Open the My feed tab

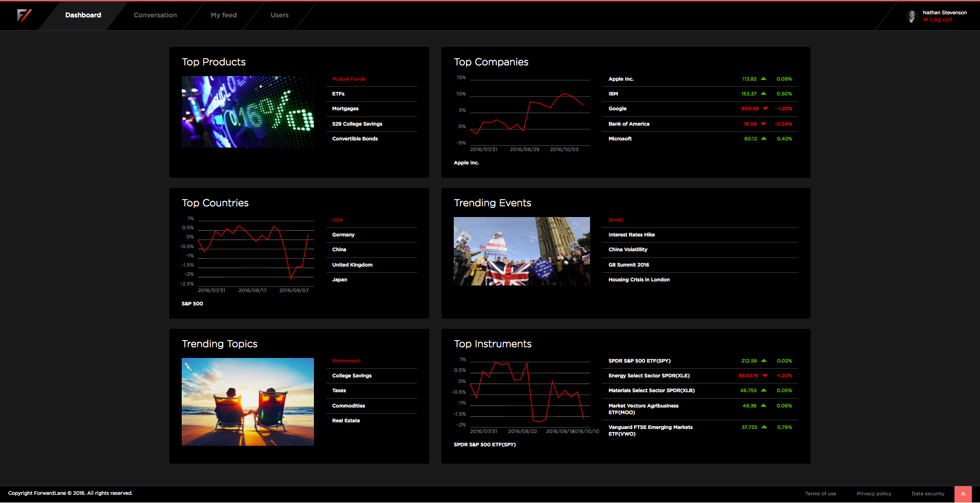point(224,15)
